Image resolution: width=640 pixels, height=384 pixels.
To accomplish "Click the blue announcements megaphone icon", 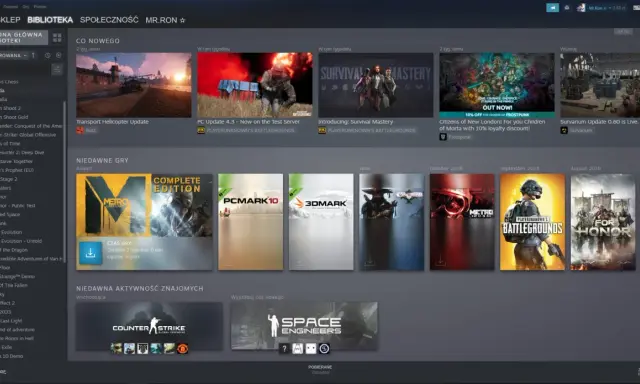I will [x=552, y=7].
